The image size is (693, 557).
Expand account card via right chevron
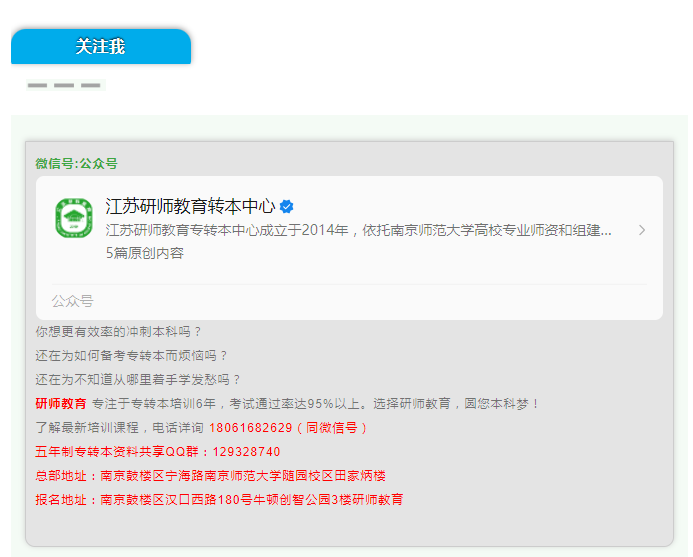click(642, 230)
